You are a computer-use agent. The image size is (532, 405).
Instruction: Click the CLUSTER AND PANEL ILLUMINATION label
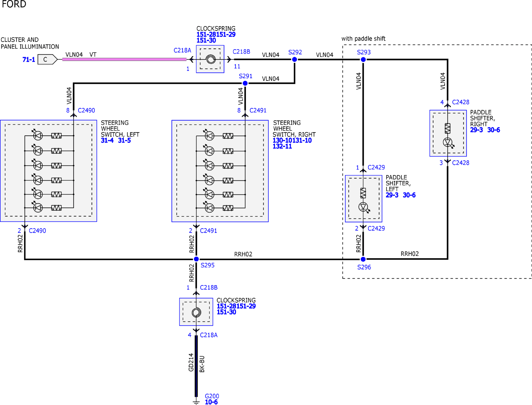[30, 43]
